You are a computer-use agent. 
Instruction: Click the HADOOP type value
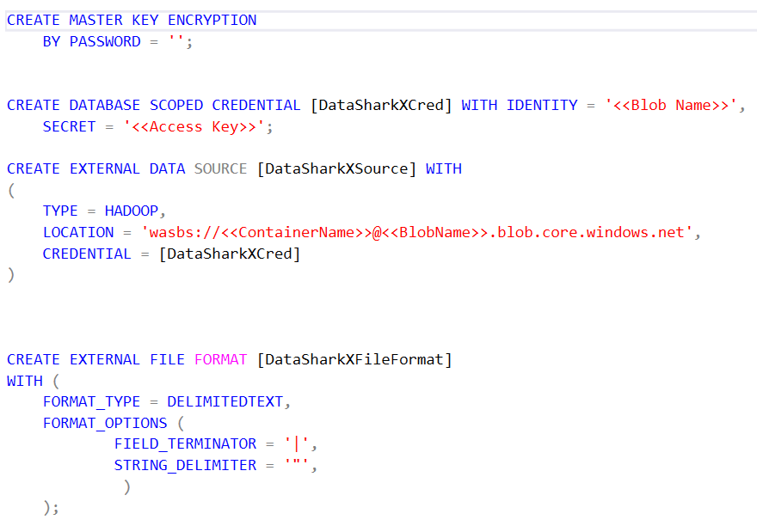[131, 211]
